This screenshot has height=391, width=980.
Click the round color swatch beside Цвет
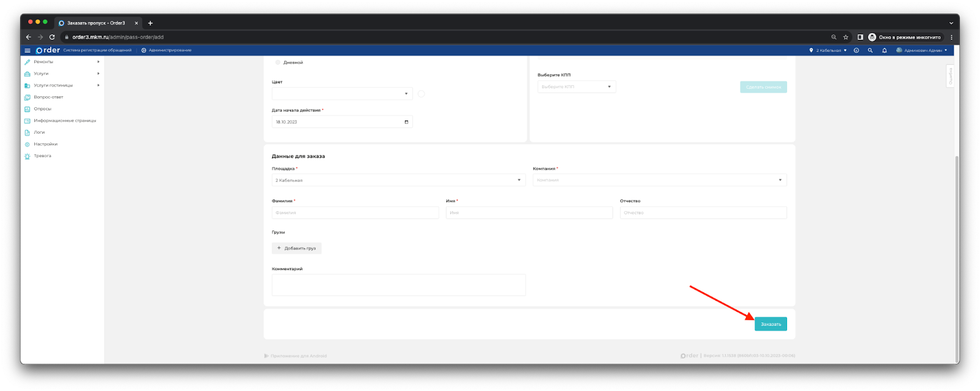click(421, 94)
